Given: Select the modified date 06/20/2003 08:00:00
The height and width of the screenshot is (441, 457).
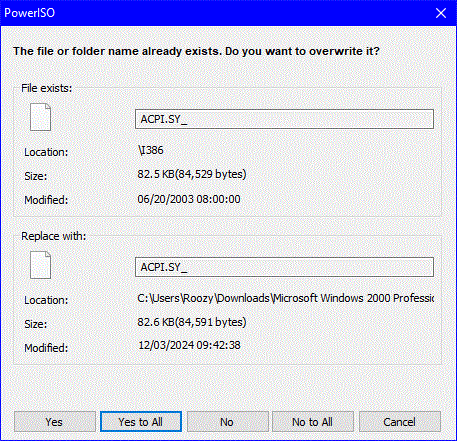Looking at the screenshot, I should [x=189, y=199].
